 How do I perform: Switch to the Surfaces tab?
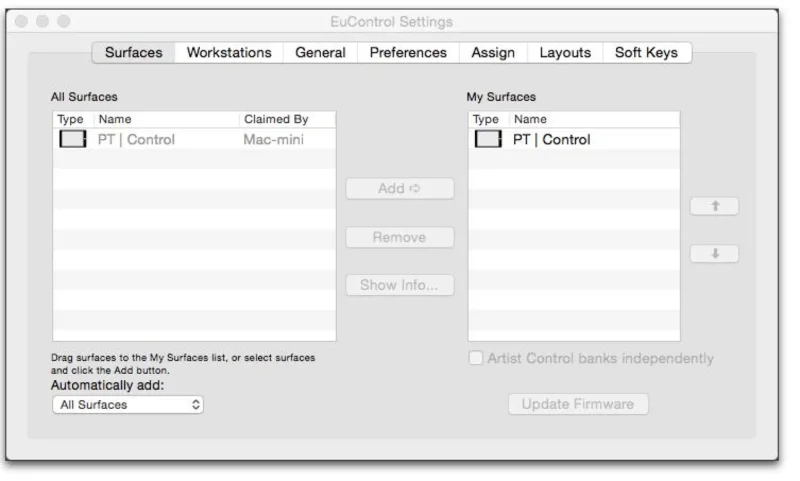pyautogui.click(x=134, y=53)
